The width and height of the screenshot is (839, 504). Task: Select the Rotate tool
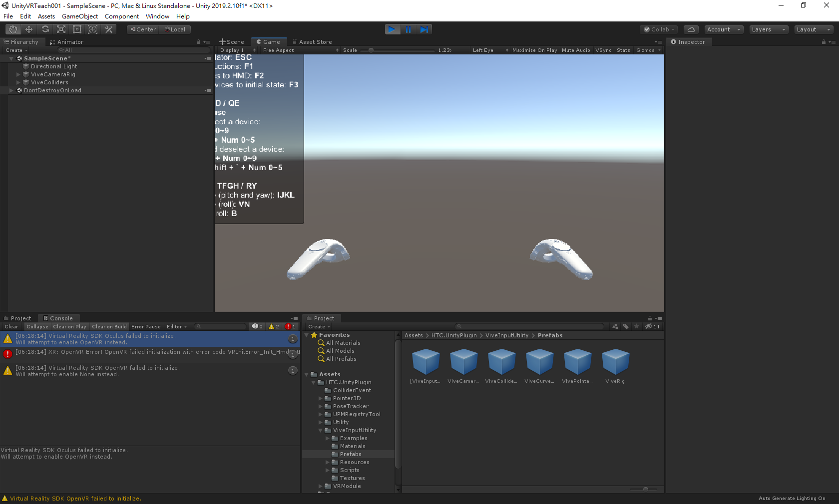pos(45,29)
